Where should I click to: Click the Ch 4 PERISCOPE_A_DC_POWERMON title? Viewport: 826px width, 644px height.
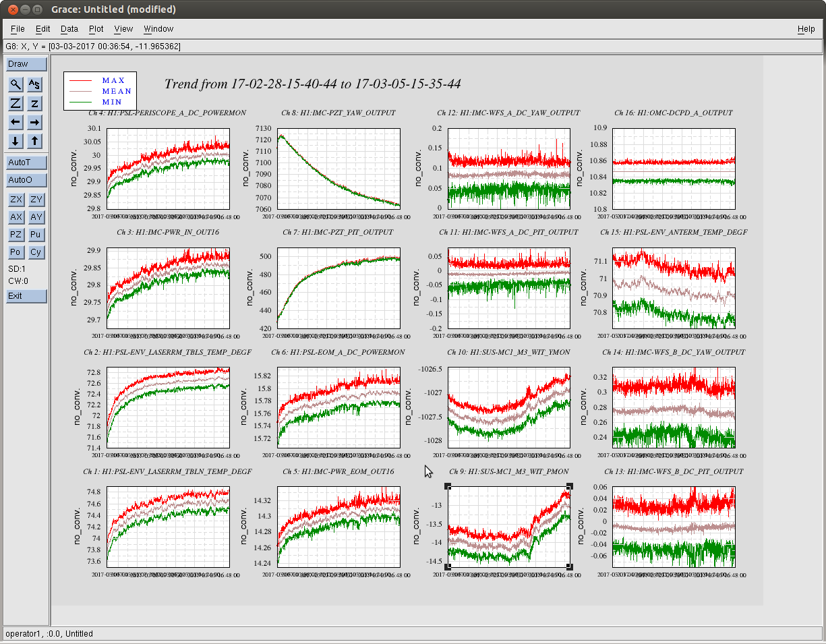coord(169,113)
